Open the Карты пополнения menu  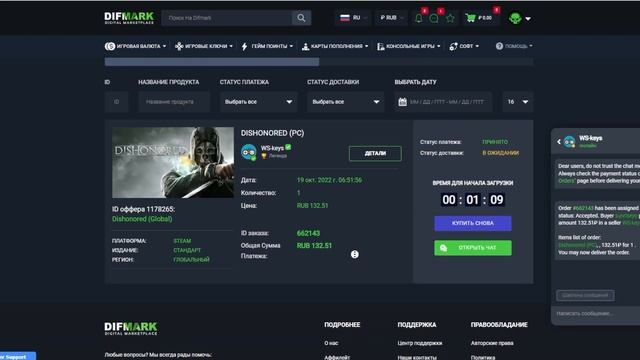[x=335, y=46]
